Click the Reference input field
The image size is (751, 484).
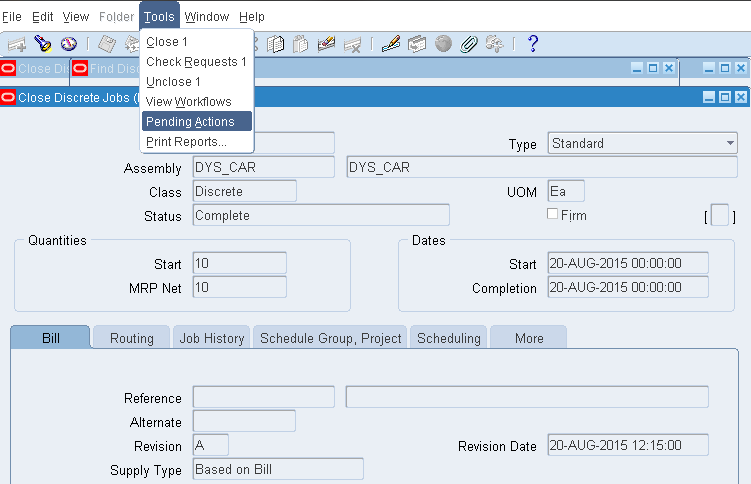tap(264, 397)
